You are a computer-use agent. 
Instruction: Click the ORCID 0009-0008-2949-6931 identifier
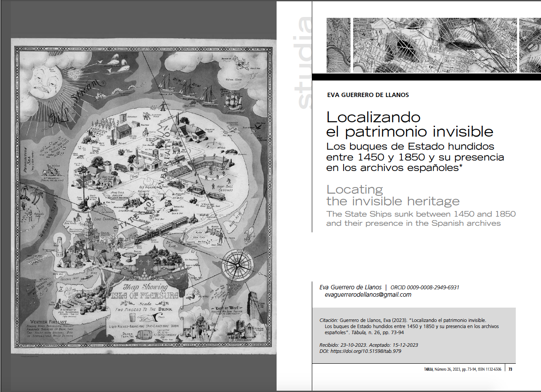(425, 288)
